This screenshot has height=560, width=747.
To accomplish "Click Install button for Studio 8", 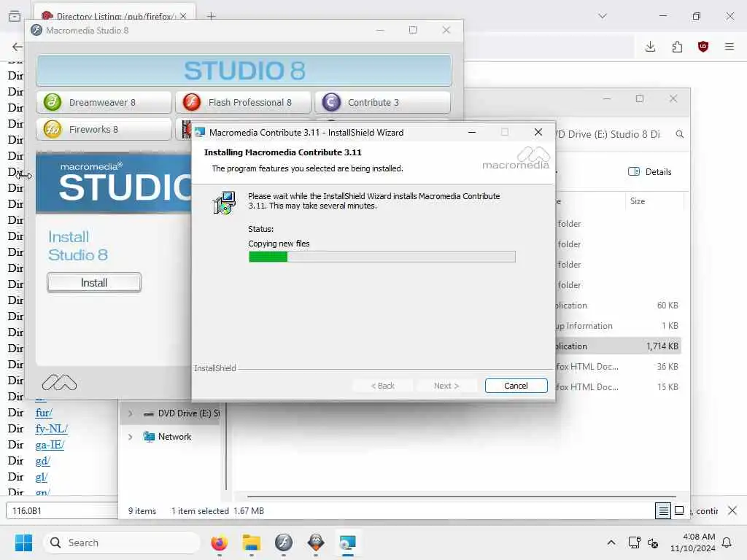I will coord(94,282).
